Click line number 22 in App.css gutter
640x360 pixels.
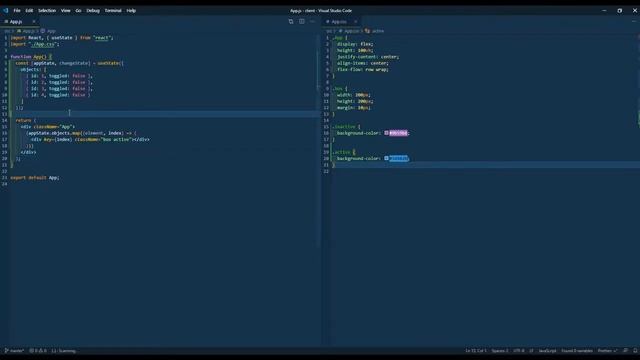[x=326, y=171]
